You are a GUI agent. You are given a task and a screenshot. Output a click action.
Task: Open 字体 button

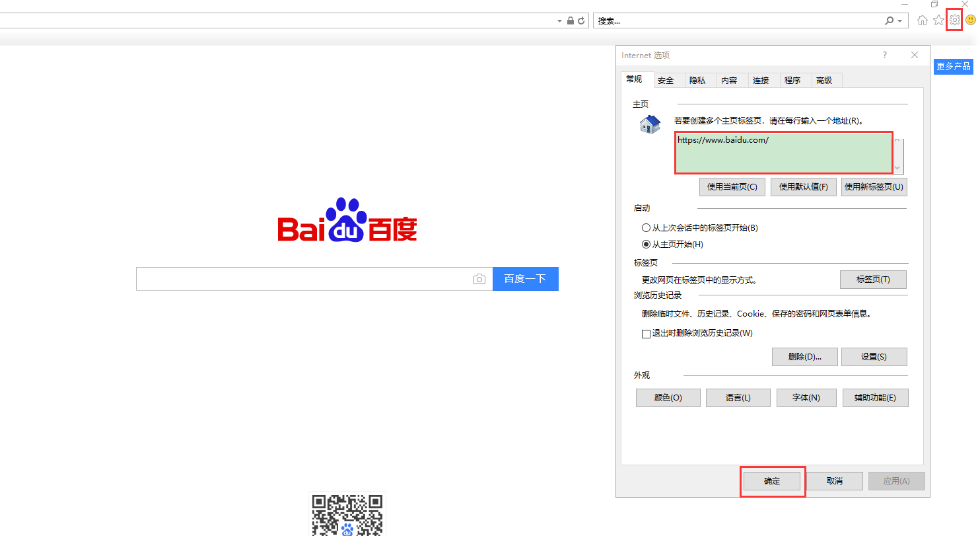806,398
